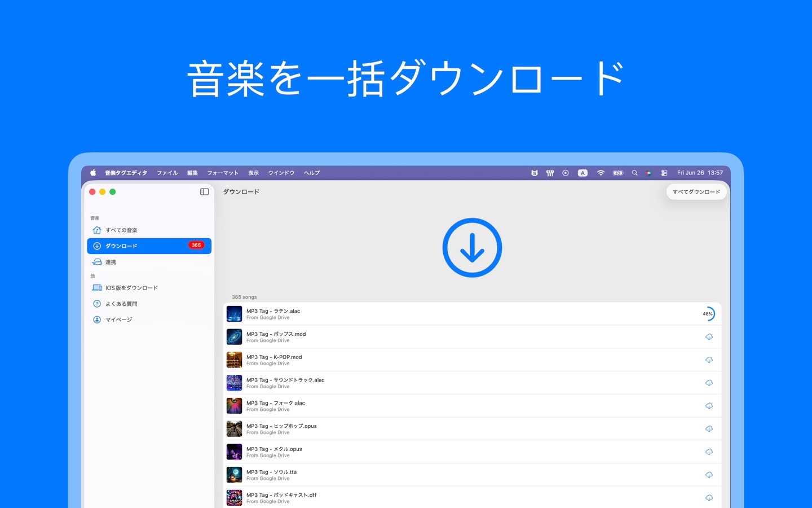This screenshot has height=508, width=812.
Task: Download サウンドトラック.alac via its cloud icon
Action: tap(709, 383)
